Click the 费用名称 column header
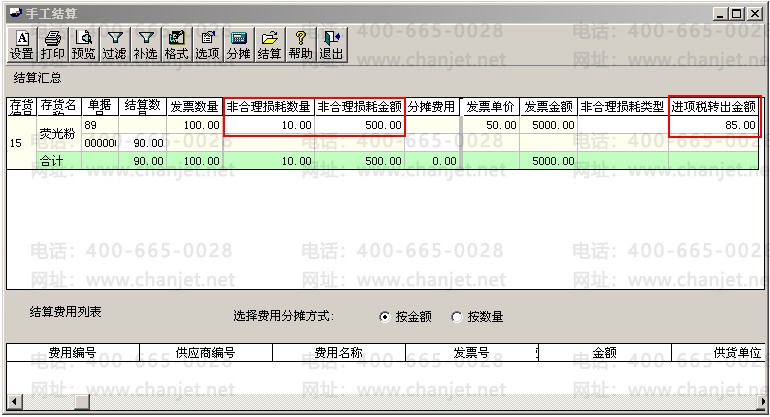Screen dimensions: 770x417 pyautogui.click(x=339, y=353)
